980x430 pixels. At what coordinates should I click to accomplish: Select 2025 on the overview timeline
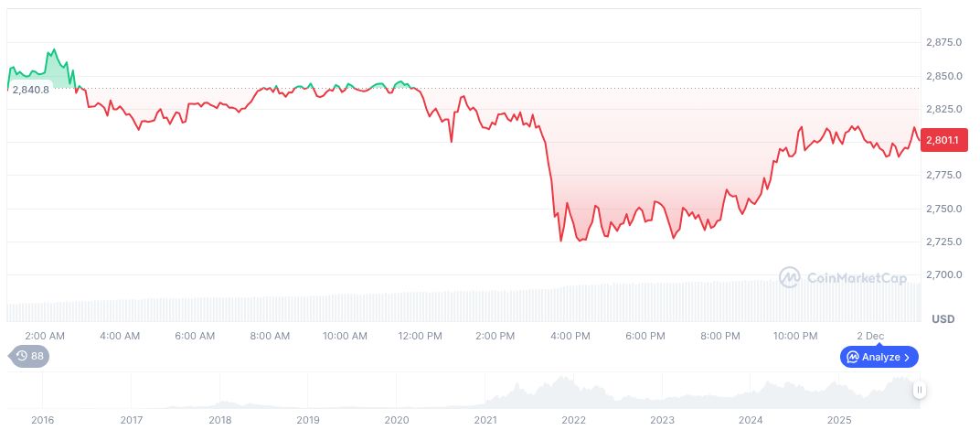point(839,420)
